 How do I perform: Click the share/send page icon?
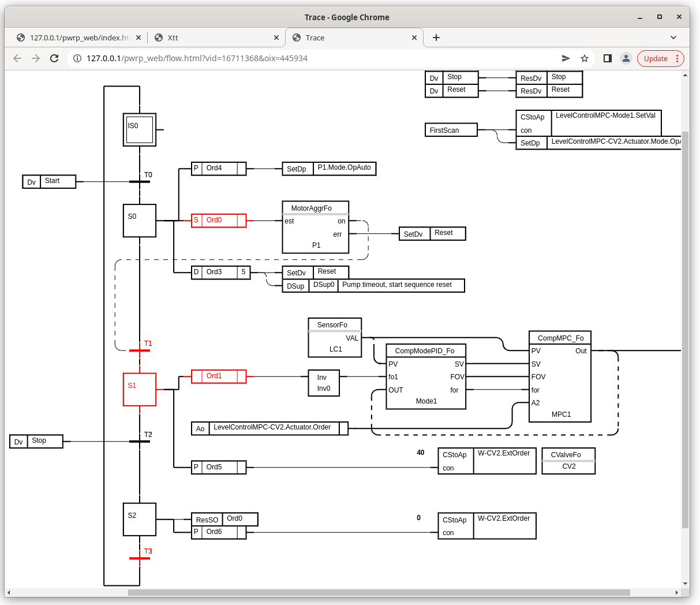[x=566, y=58]
